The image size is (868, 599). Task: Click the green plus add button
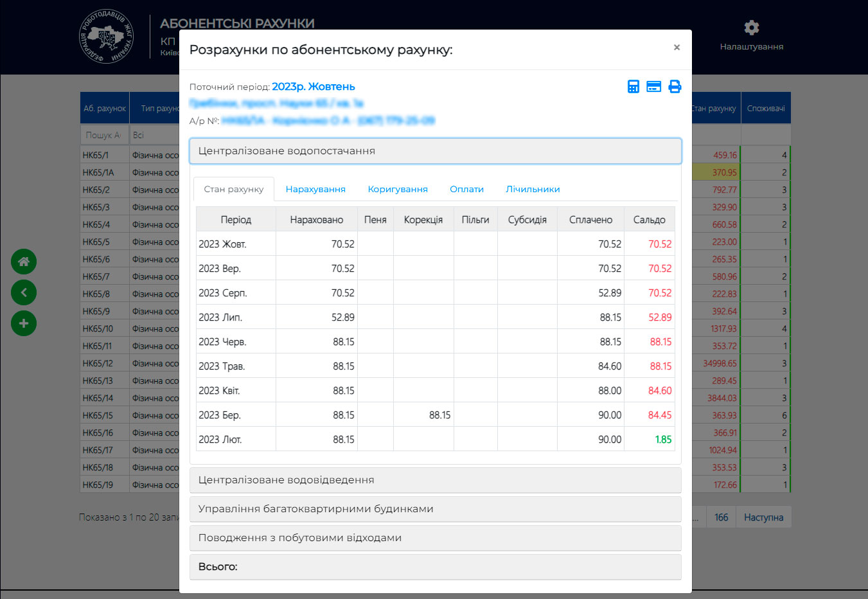click(24, 323)
